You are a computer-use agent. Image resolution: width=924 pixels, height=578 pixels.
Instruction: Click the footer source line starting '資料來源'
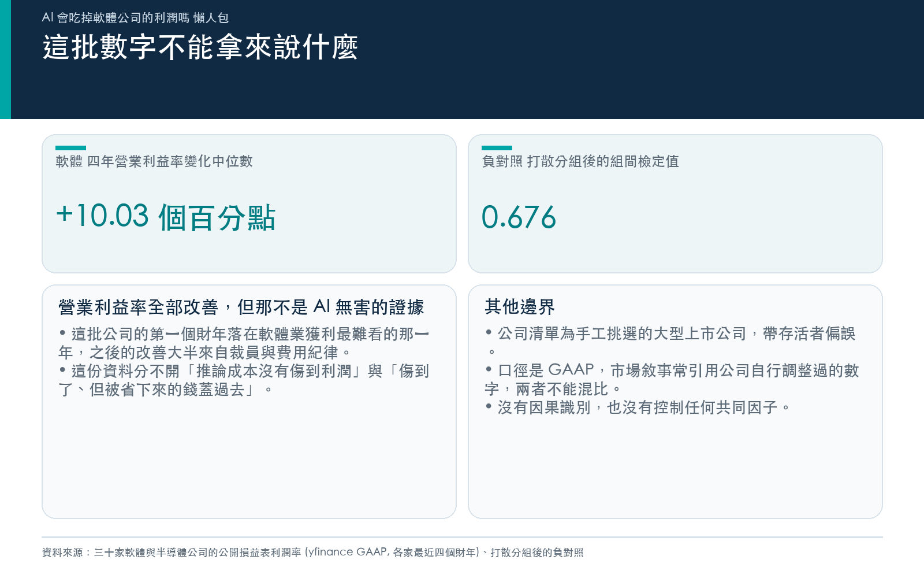pos(312,553)
